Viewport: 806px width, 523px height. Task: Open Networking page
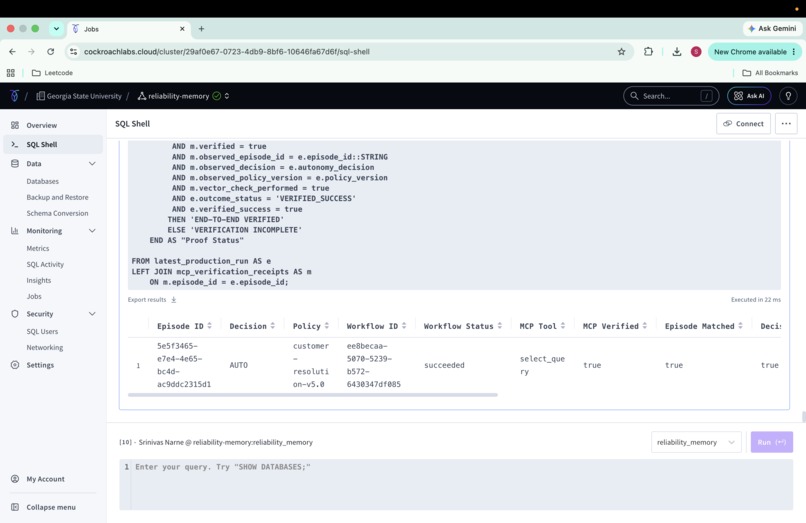pyautogui.click(x=45, y=348)
